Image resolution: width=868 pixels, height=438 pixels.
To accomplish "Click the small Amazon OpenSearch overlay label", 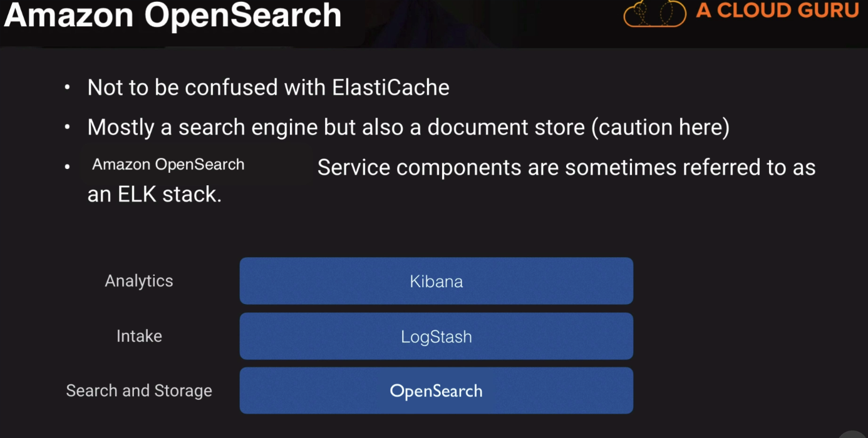I will click(168, 165).
